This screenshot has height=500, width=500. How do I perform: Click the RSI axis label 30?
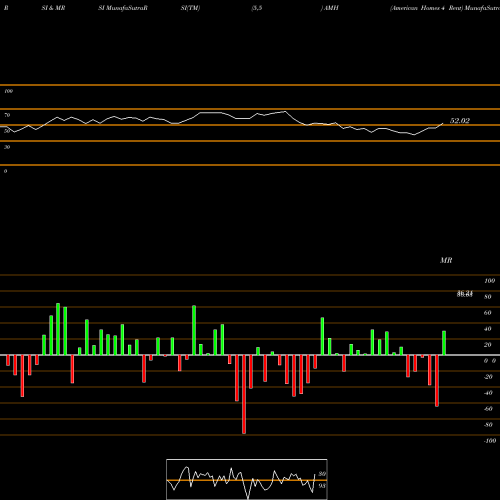point(7,147)
